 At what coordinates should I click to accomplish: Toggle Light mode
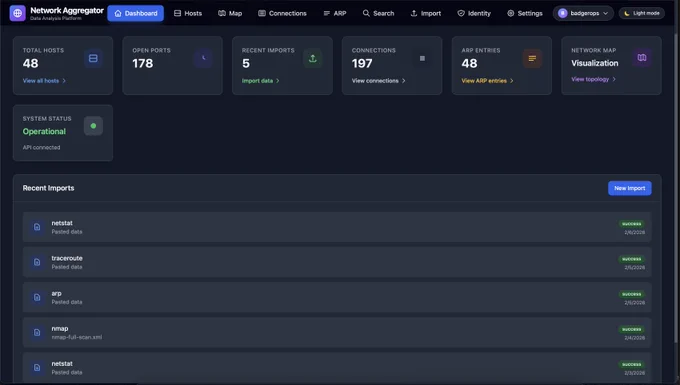point(642,13)
